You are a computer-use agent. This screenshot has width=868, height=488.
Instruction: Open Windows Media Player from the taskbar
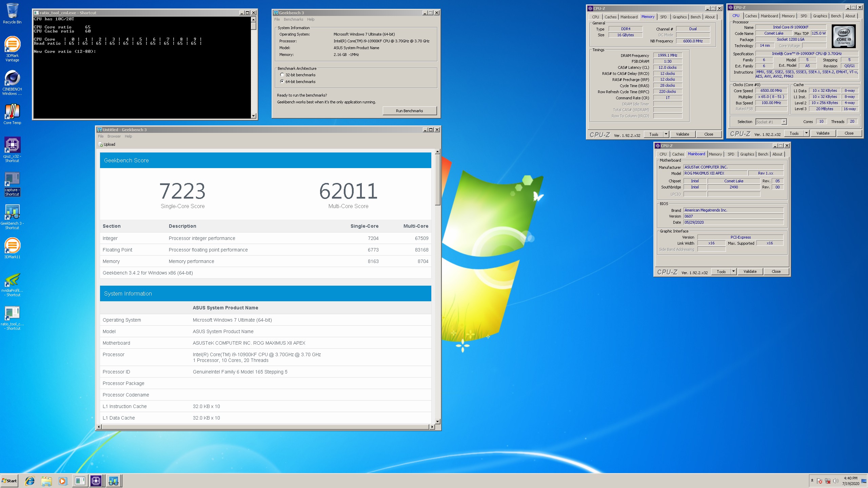pyautogui.click(x=62, y=481)
